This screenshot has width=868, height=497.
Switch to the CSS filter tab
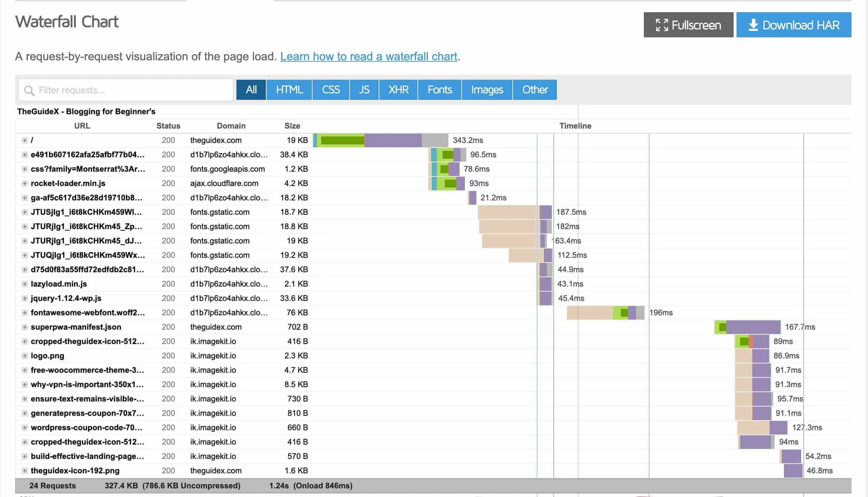coord(331,90)
